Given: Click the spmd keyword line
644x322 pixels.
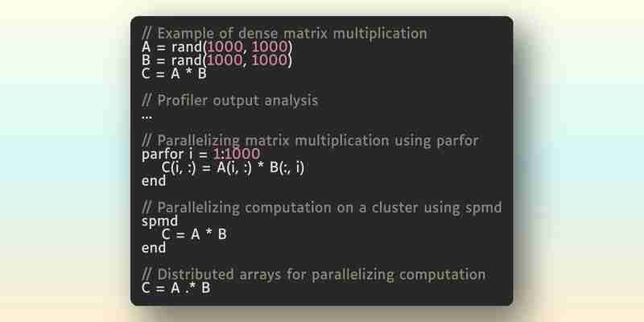Looking at the screenshot, I should point(159,221).
